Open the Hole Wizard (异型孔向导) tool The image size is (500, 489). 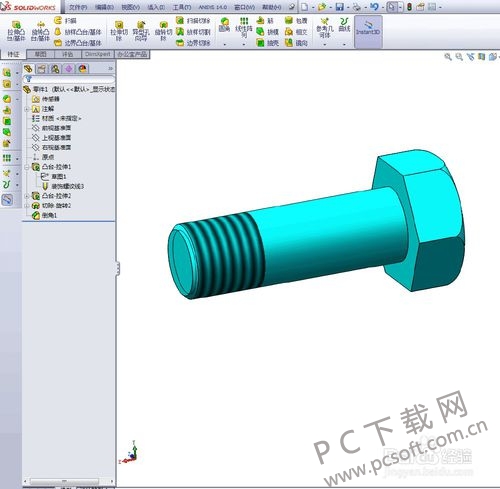pos(141,31)
